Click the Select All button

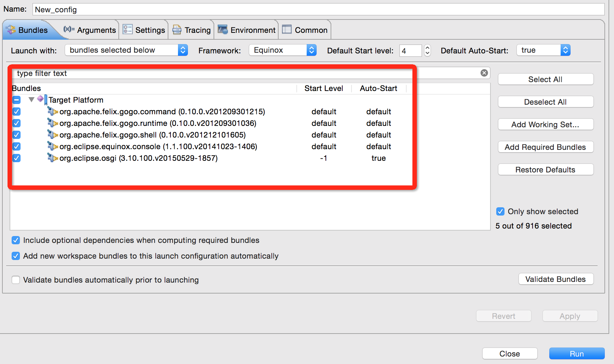point(546,79)
